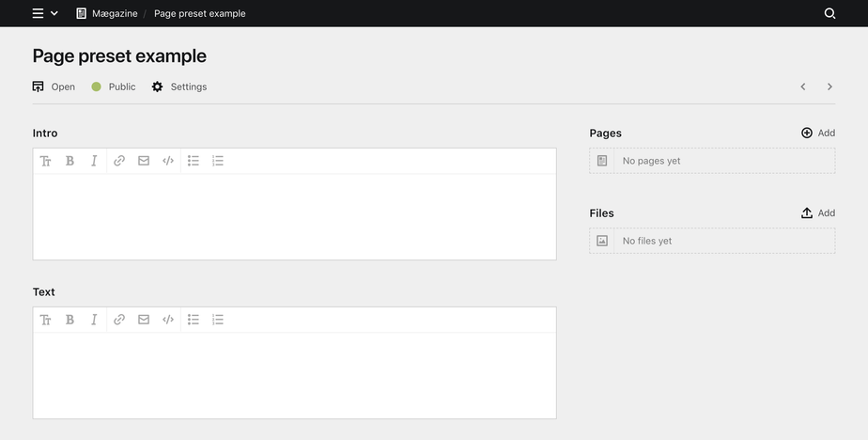Insert link in Intro toolbar
This screenshot has width=868, height=440.
[119, 161]
